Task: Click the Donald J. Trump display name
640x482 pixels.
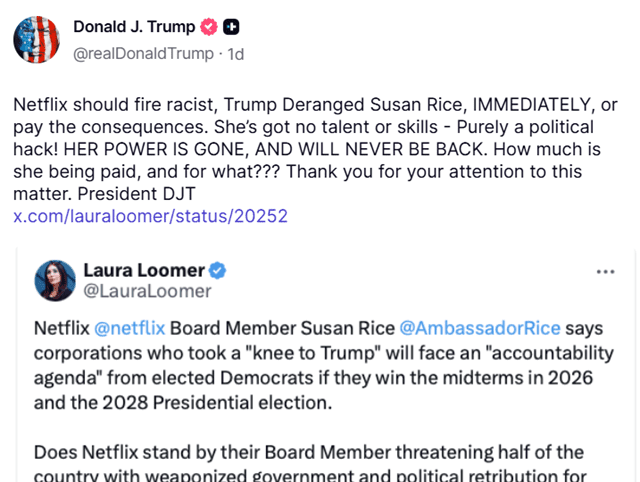Action: point(134,28)
